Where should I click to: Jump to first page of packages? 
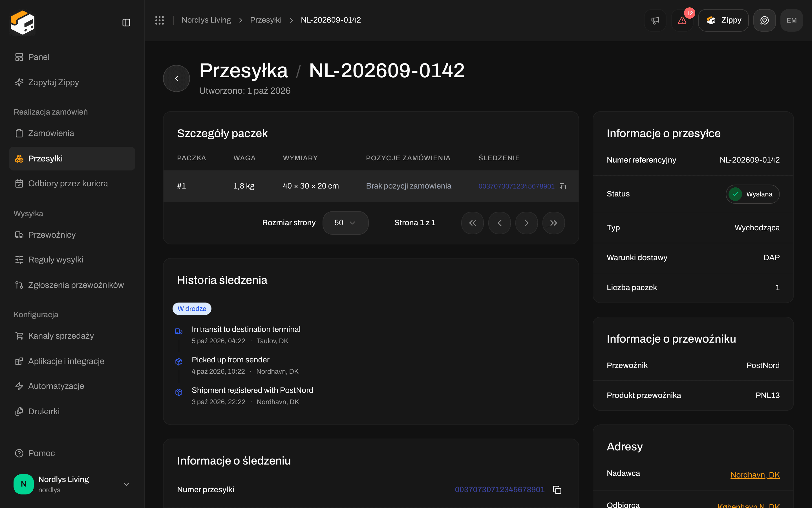pos(473,223)
